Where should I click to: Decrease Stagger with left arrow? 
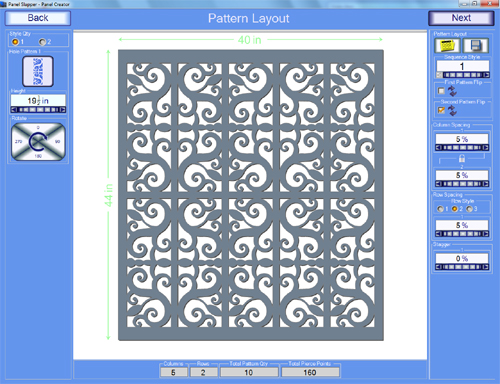(438, 267)
